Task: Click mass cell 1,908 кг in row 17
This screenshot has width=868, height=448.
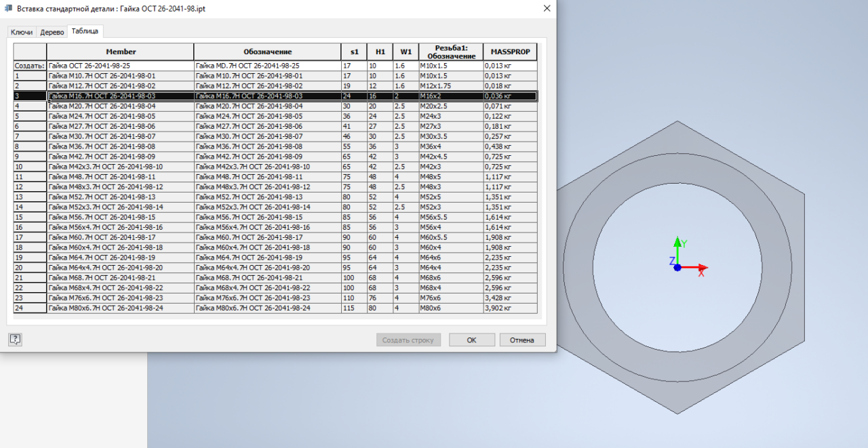Action: click(510, 237)
